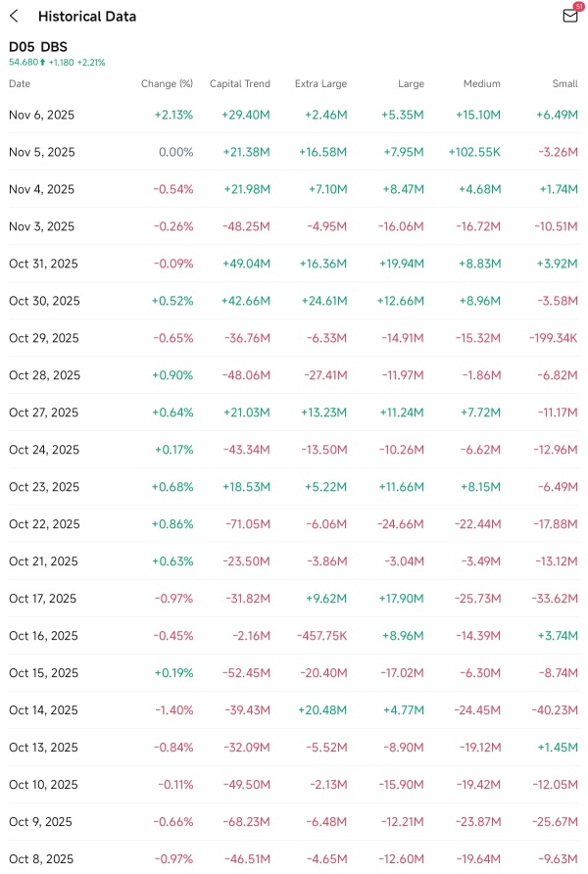Tap the Extra Large column header

[x=320, y=84]
